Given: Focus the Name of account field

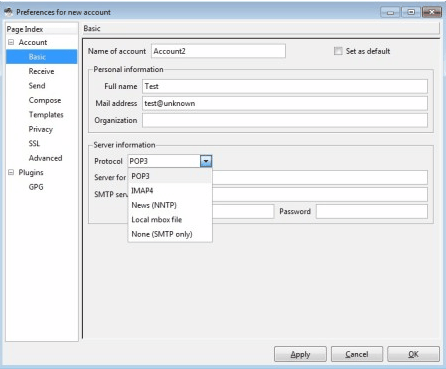Looking at the screenshot, I should click(218, 51).
